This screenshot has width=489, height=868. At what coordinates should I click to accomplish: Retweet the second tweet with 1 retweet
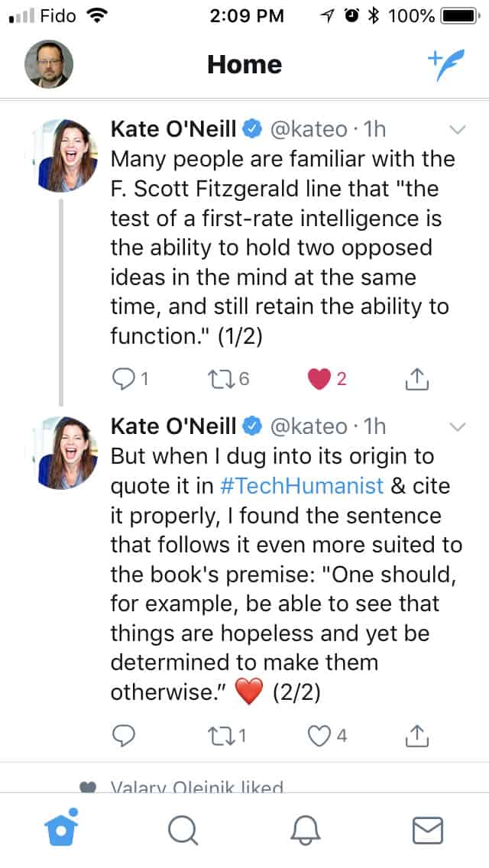[x=221, y=735]
